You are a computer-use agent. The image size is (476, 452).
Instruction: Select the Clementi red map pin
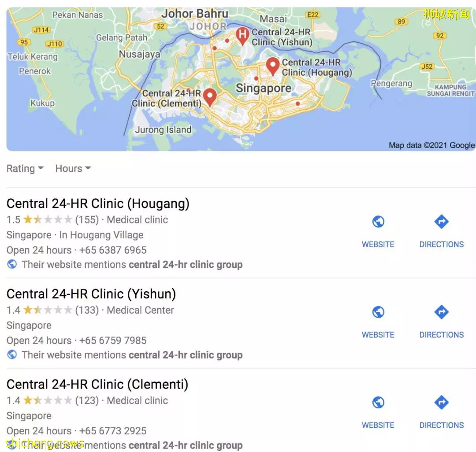point(210,97)
